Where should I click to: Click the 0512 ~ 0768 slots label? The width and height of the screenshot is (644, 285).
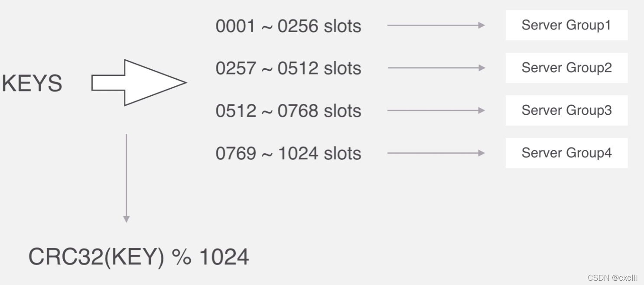(x=288, y=111)
